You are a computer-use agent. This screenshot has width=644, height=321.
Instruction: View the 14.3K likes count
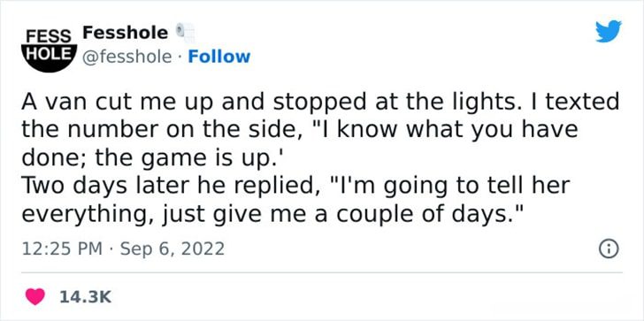click(x=86, y=297)
